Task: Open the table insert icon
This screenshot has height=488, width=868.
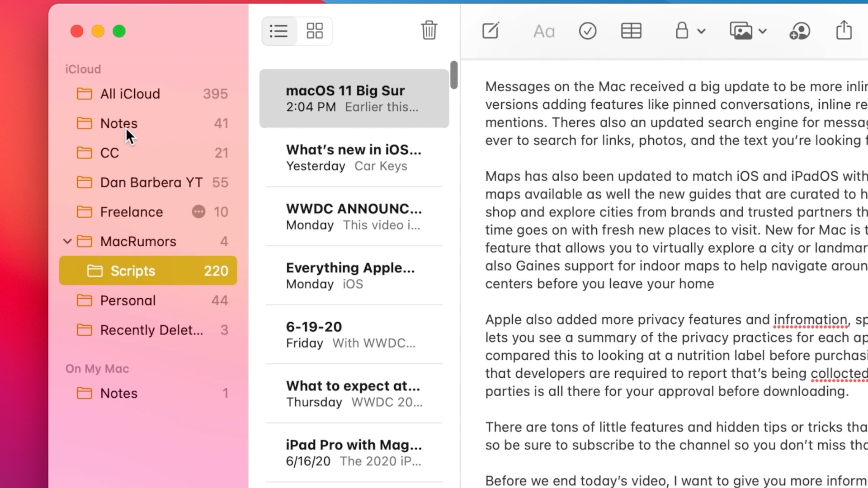Action: [631, 30]
